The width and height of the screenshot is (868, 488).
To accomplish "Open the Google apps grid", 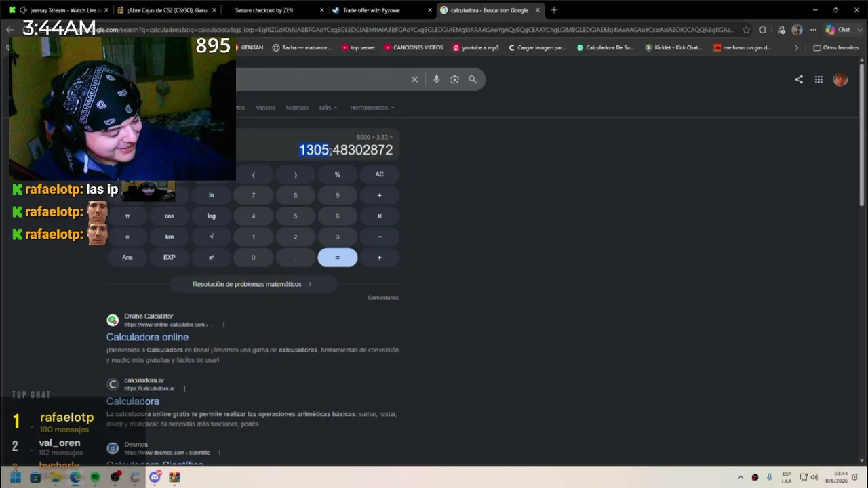I will 818,79.
